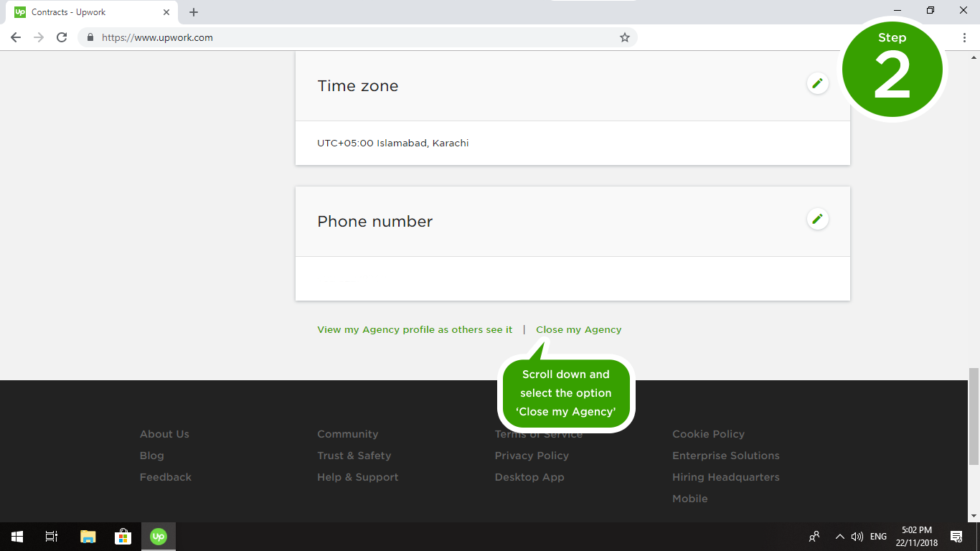Open Chrome's three-dot menu

964,37
